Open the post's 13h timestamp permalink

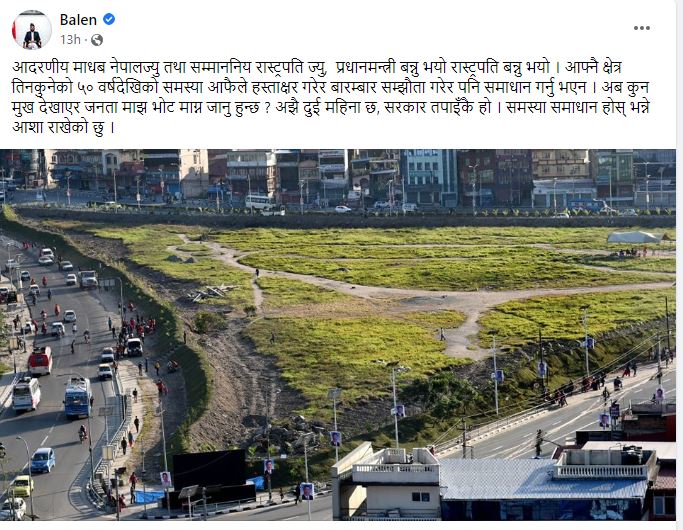point(70,40)
